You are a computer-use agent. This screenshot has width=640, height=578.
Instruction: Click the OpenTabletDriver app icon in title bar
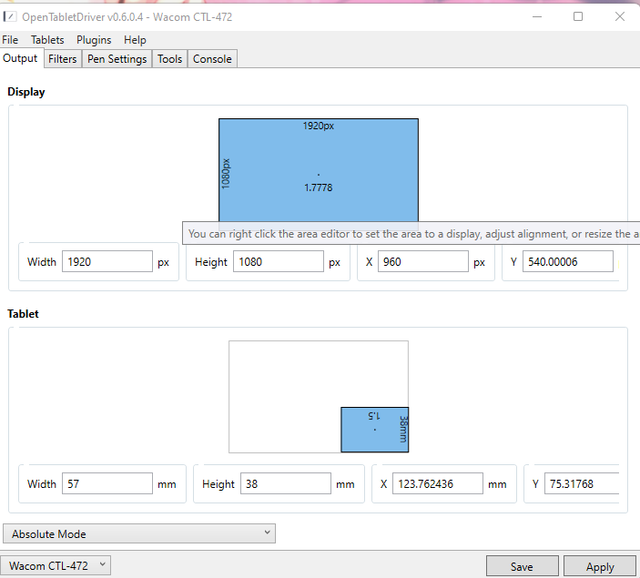click(x=10, y=17)
